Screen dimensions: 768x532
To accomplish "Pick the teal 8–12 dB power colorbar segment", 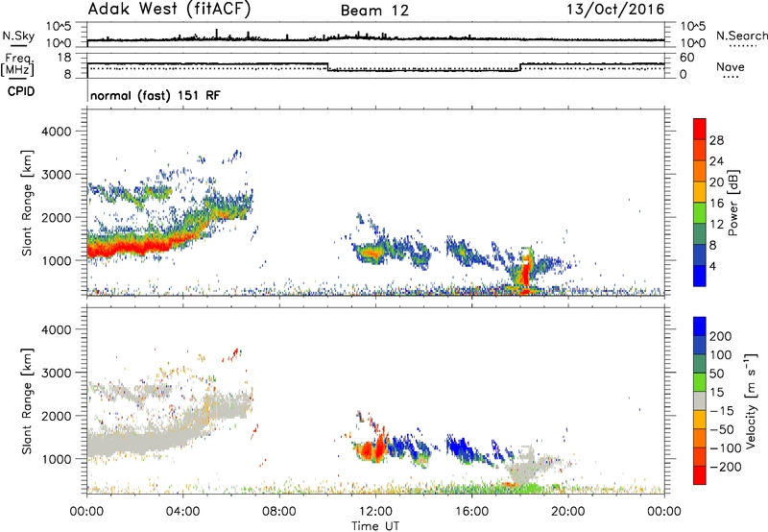I will (700, 233).
